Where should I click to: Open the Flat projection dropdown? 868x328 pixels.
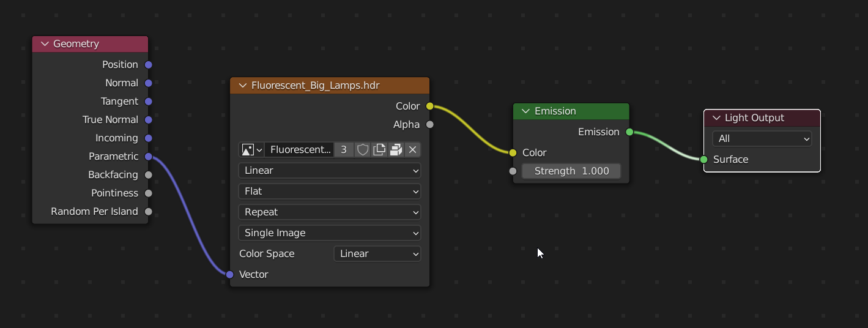330,192
